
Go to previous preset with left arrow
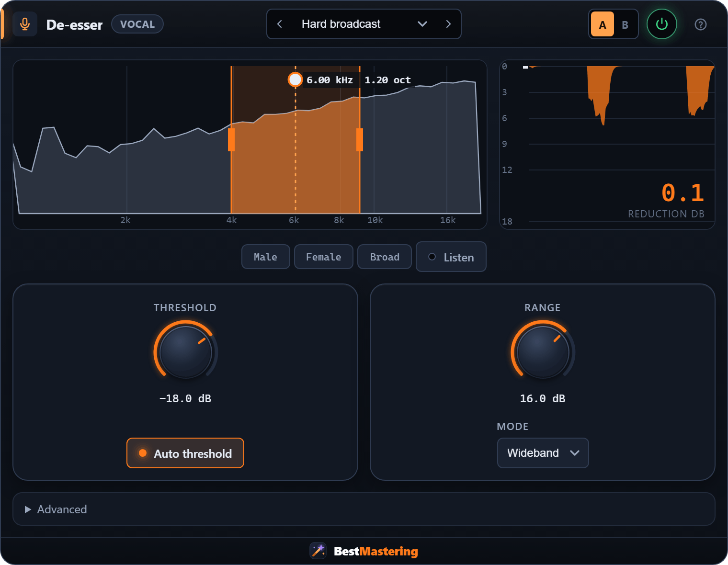pyautogui.click(x=280, y=24)
